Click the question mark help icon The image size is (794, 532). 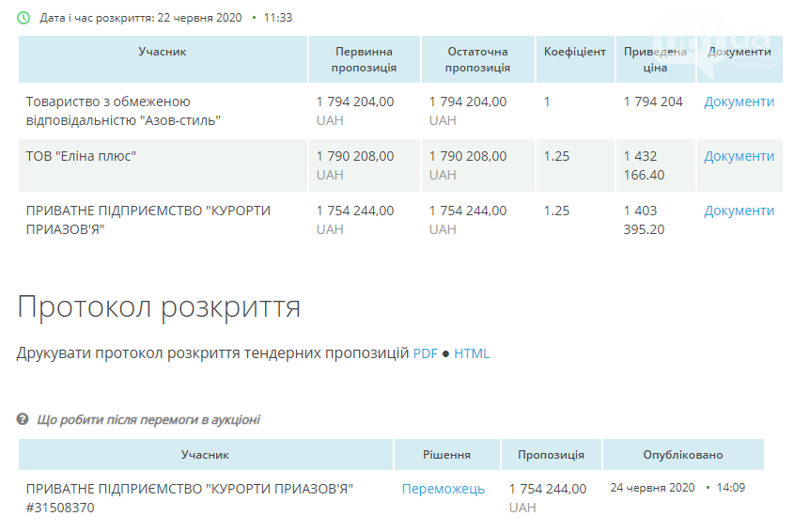pyautogui.click(x=23, y=419)
